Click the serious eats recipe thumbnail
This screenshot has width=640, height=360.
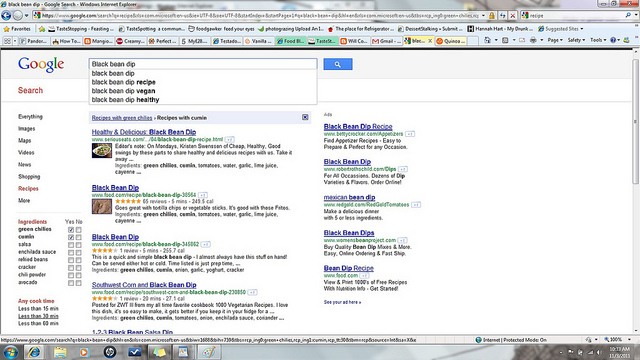tap(102, 151)
